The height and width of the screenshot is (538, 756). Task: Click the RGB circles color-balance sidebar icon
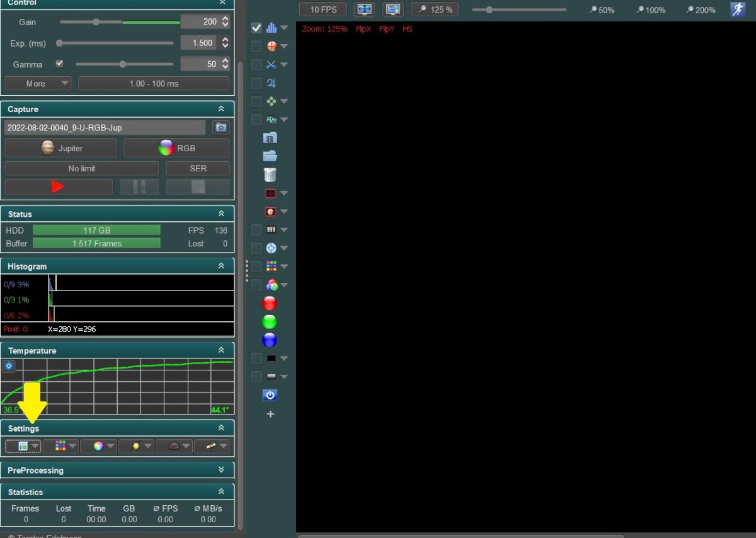[x=272, y=285]
